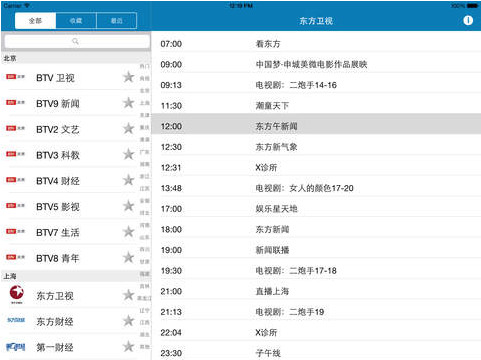Screen dimensions: 481x360
Task: Choose the BTV4 财经 channel name
Action: (x=58, y=181)
